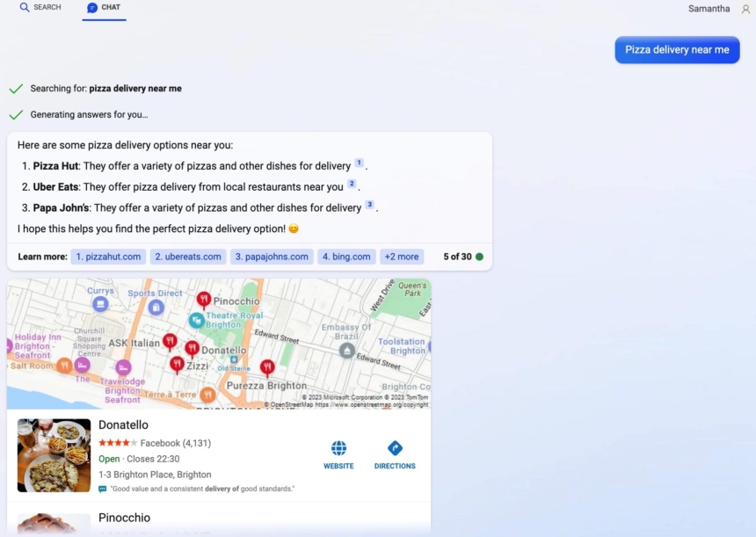Open the bing.com source link

(x=345, y=257)
